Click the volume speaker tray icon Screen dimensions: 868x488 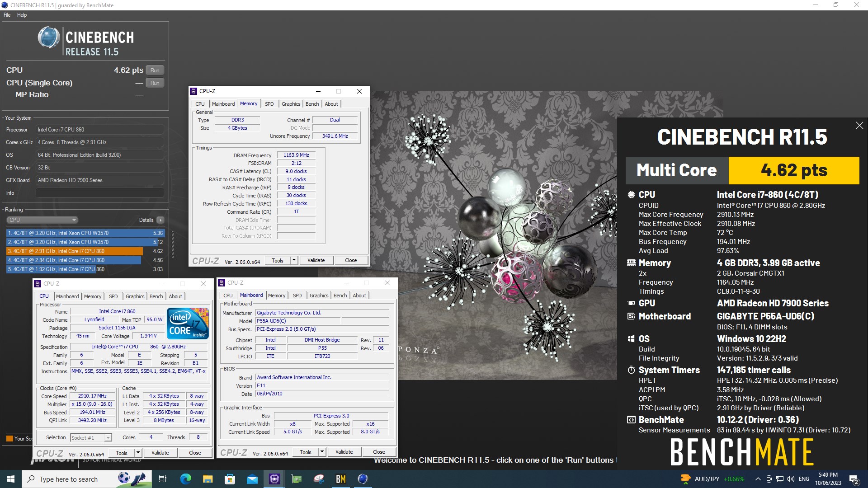coord(790,479)
